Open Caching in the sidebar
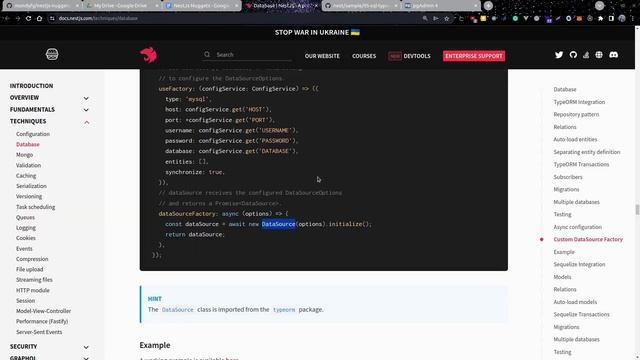This screenshot has width=640, height=360. [x=26, y=176]
